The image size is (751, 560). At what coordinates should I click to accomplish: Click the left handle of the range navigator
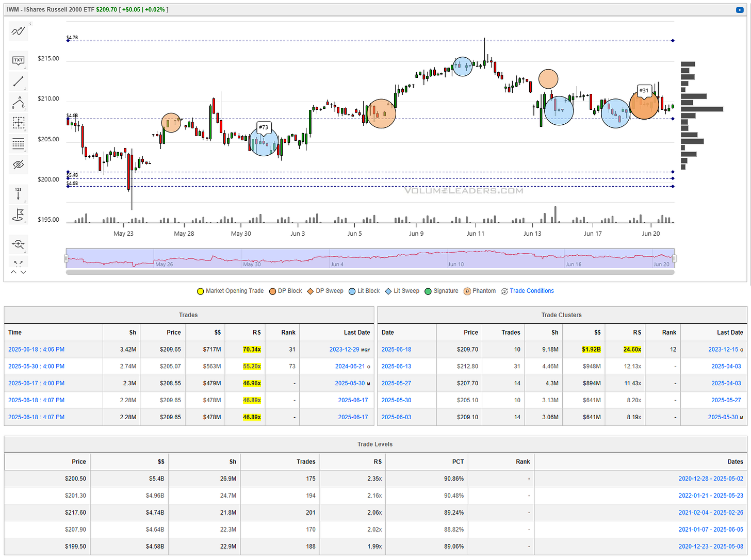coord(67,258)
